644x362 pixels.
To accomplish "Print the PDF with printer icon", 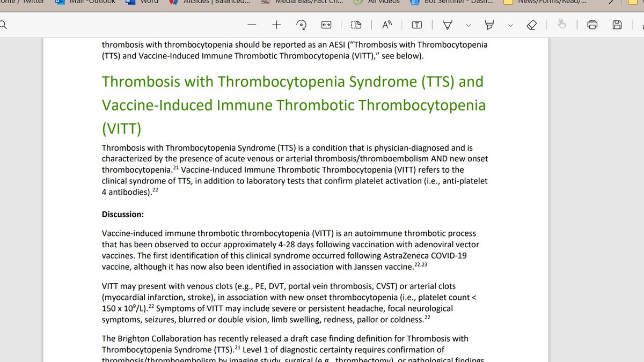I will (x=592, y=25).
